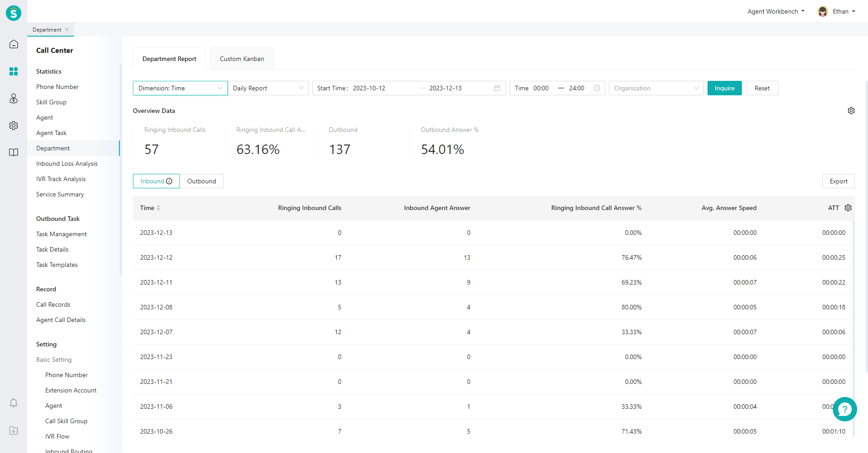Screen dimensions: 868x453
Task: Click Ethan's avatar picture
Action: (823, 11)
